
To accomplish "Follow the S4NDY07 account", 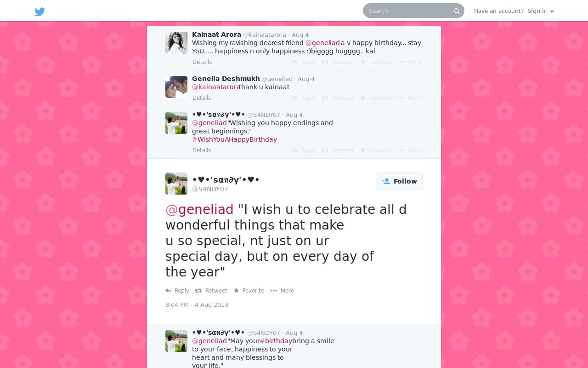I will coord(399,181).
